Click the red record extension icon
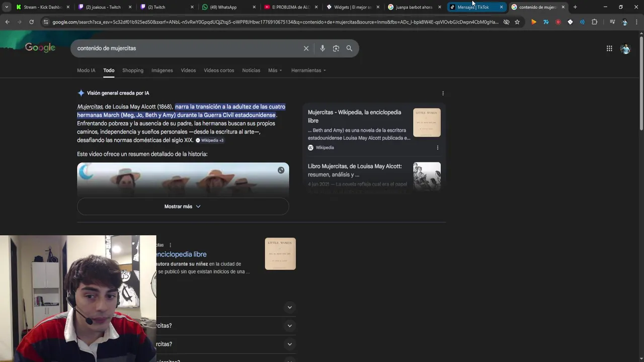This screenshot has width=644, height=362. coord(558,22)
